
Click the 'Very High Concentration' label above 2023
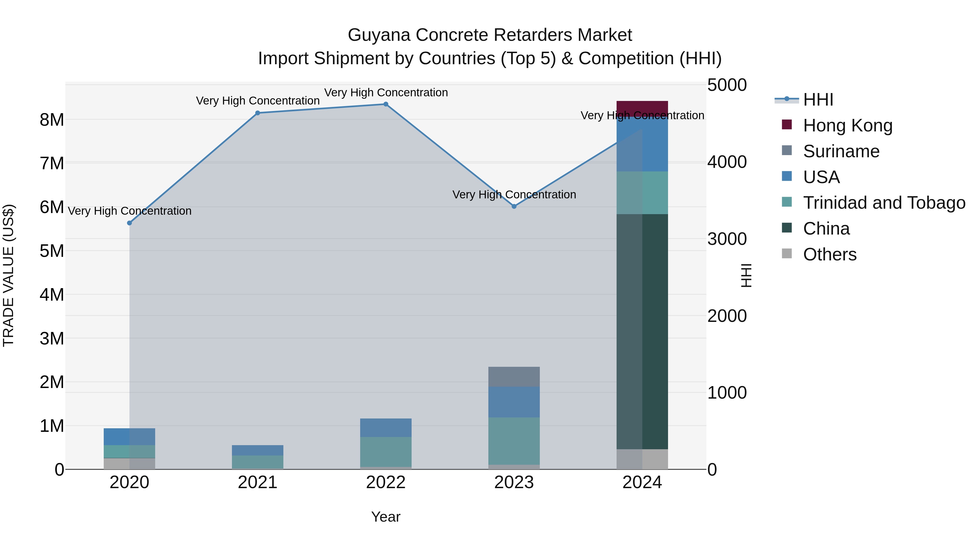514,194
